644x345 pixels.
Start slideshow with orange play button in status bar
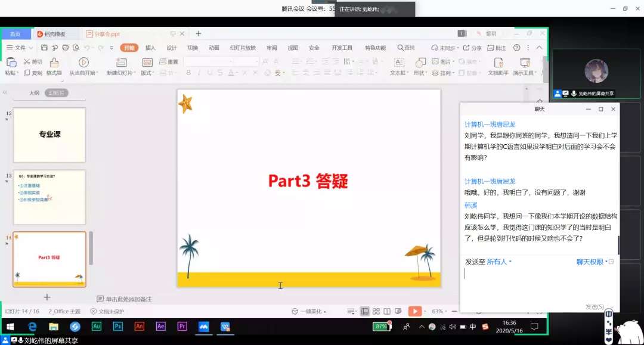click(414, 311)
